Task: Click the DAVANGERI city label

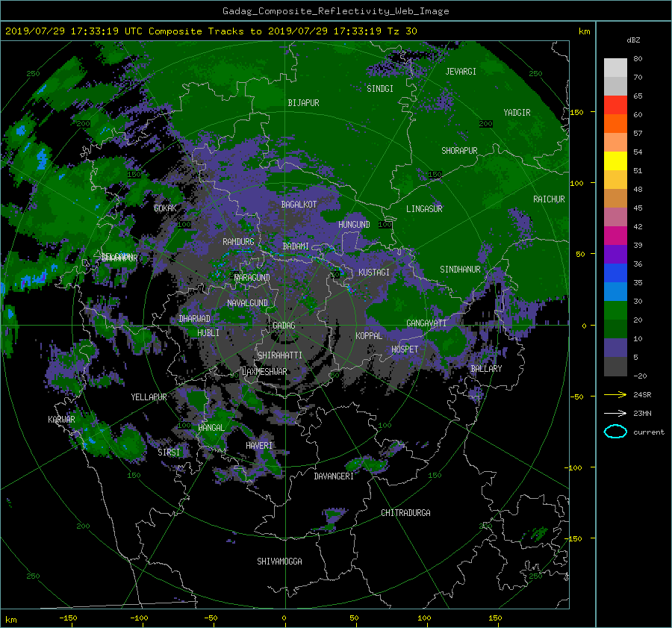Action: (x=334, y=476)
